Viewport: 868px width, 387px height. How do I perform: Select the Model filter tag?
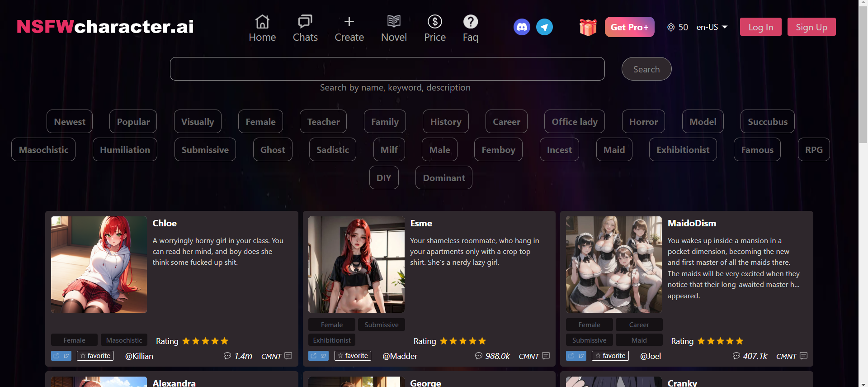[x=703, y=121]
